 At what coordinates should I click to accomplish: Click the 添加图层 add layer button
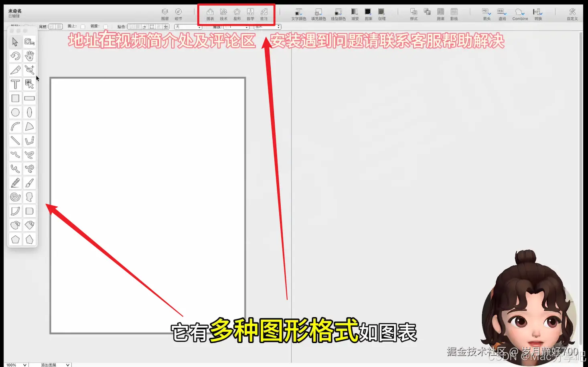coord(48,365)
